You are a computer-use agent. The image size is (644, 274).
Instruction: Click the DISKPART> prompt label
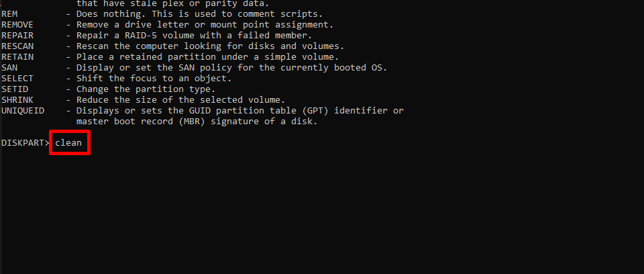click(x=25, y=143)
